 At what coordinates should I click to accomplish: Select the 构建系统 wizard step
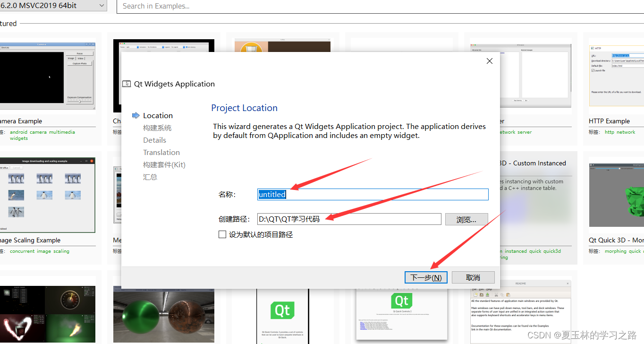(157, 128)
